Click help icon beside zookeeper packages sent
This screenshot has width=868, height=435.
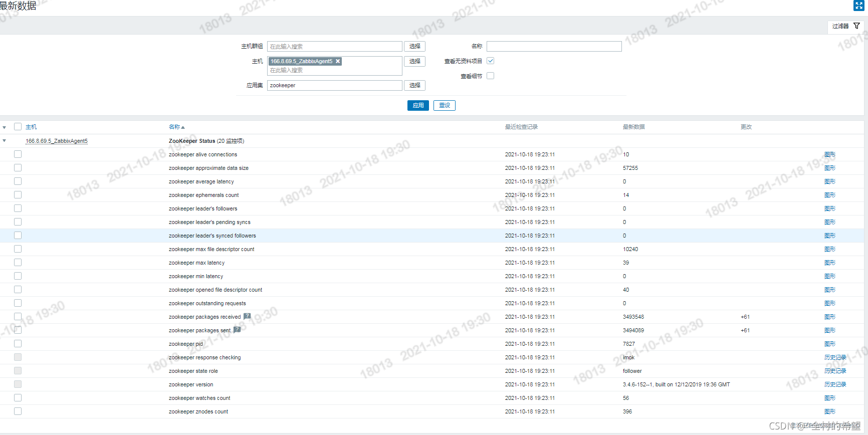(237, 330)
